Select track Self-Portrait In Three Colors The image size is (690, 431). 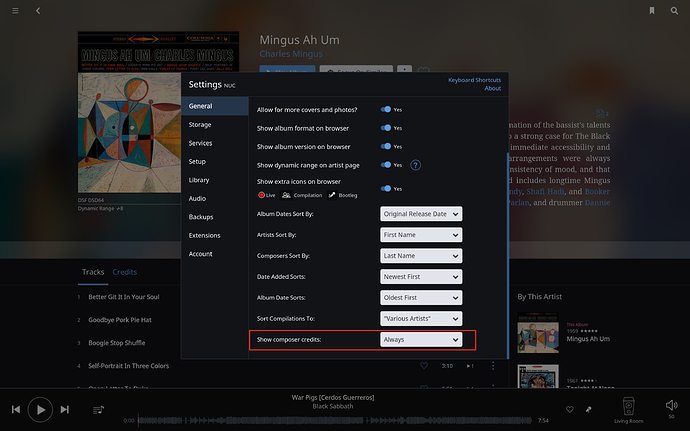pos(128,366)
